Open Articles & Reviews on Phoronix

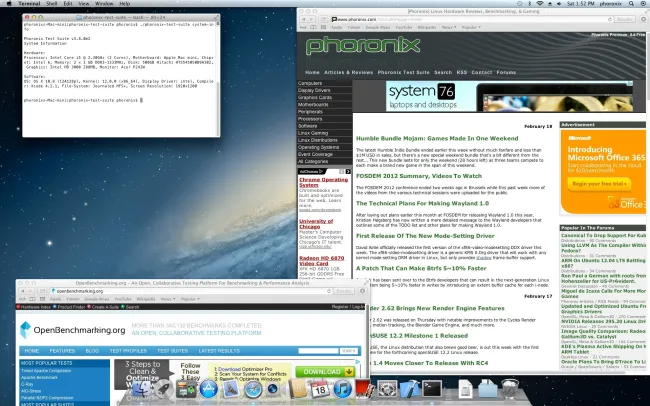[348, 72]
